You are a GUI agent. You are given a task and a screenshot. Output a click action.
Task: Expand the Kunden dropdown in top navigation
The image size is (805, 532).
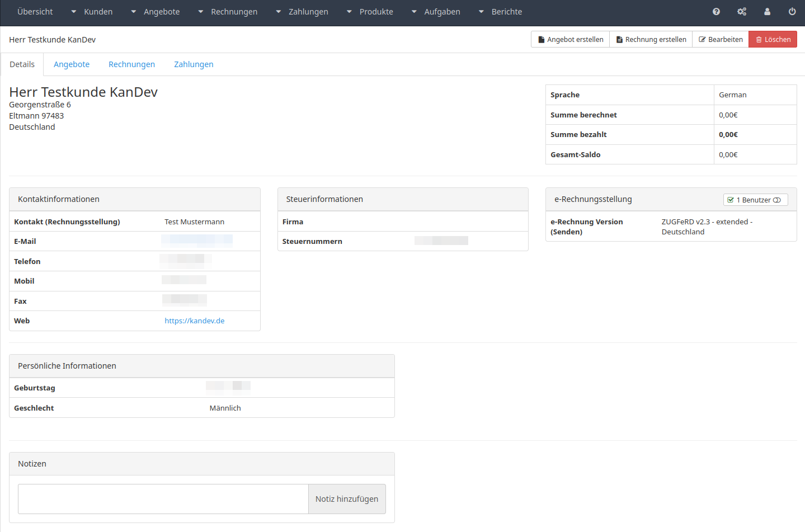click(92, 12)
